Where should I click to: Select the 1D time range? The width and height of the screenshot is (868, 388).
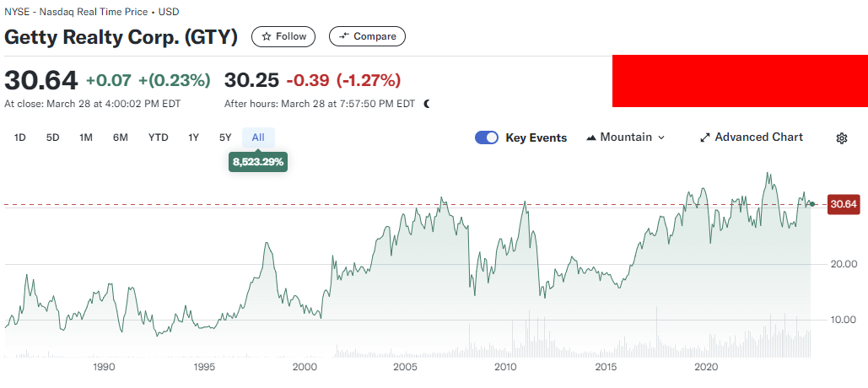tap(20, 137)
